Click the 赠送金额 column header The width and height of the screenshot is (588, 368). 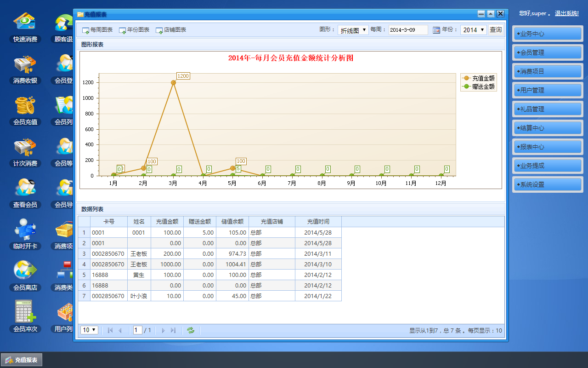[200, 222]
